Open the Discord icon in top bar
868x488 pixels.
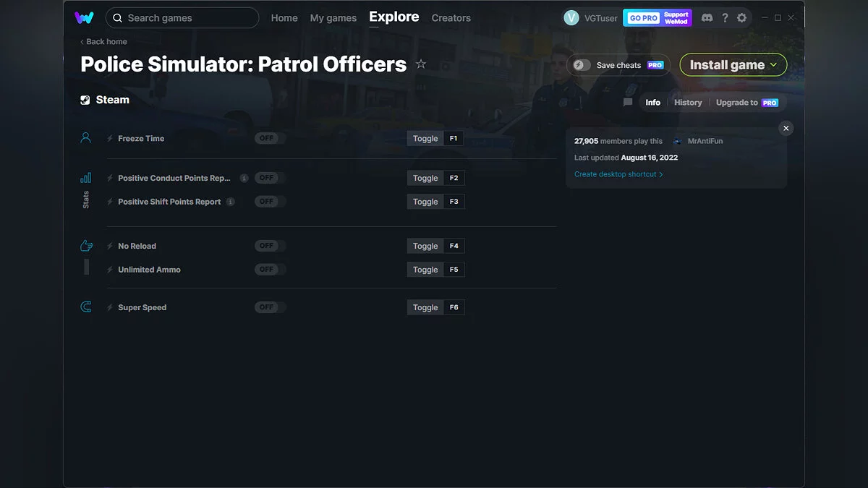(x=707, y=17)
